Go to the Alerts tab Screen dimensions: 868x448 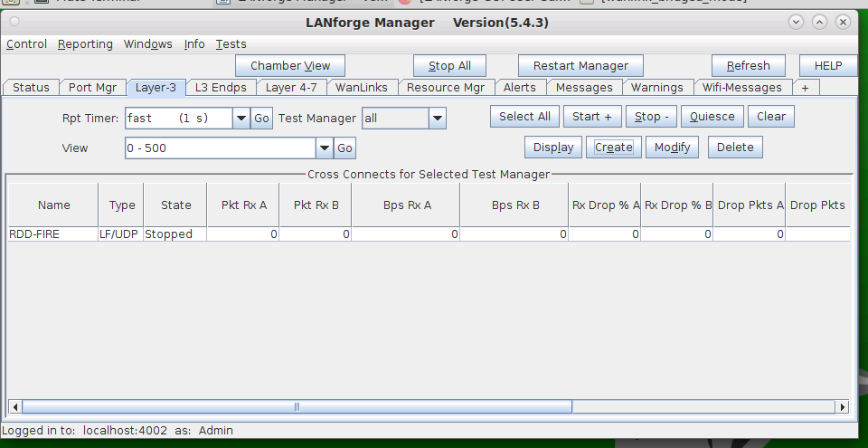point(519,88)
